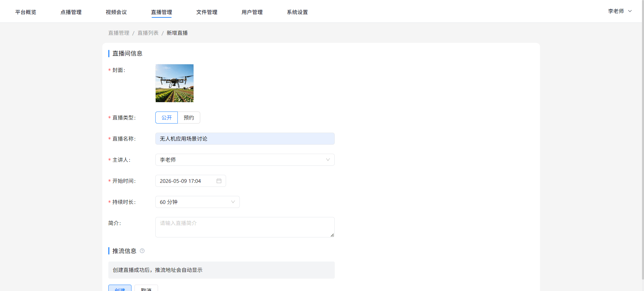Click the drone cover image thumbnail
This screenshot has height=291, width=644.
click(174, 83)
